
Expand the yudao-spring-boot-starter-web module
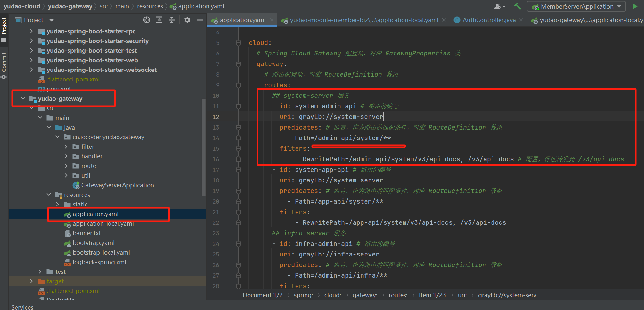[x=31, y=60]
